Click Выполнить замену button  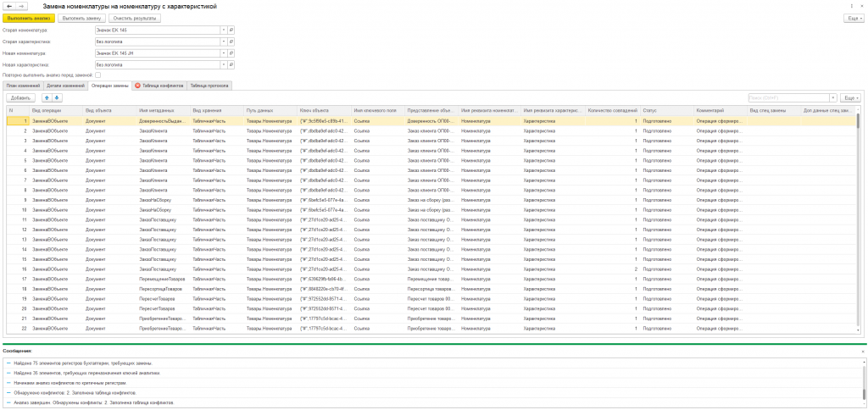[x=81, y=19]
